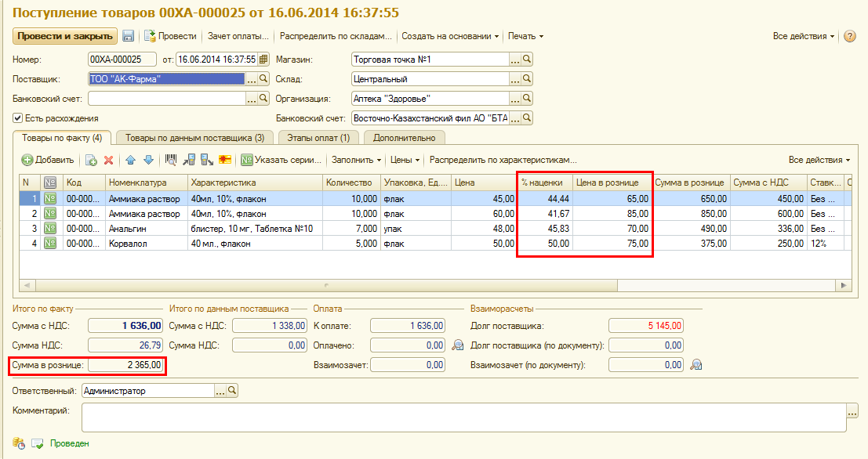Click the Провести и закрыть button
Viewport: 868px width, 459px height.
coord(65,36)
